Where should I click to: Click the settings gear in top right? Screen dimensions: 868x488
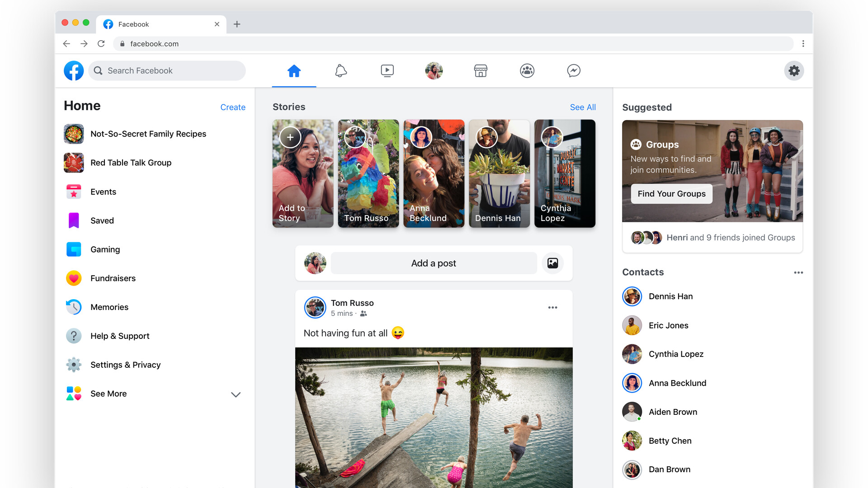tap(794, 71)
